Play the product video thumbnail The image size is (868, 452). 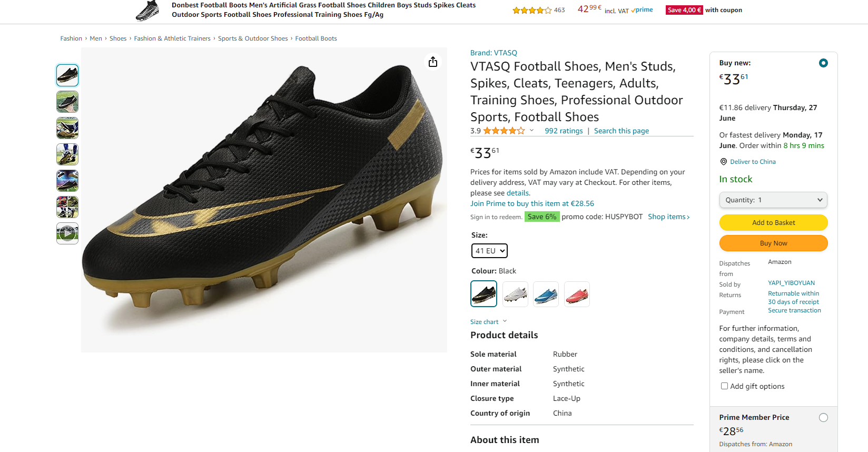67,233
